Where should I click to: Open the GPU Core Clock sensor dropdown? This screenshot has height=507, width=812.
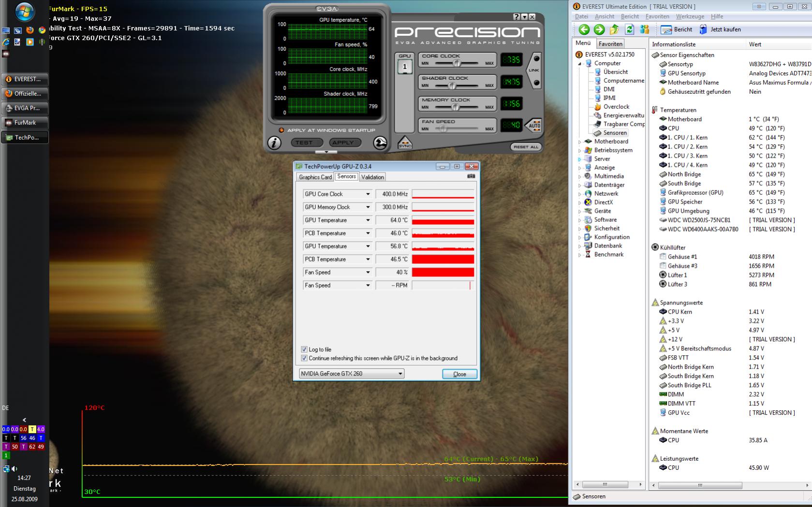pos(368,194)
